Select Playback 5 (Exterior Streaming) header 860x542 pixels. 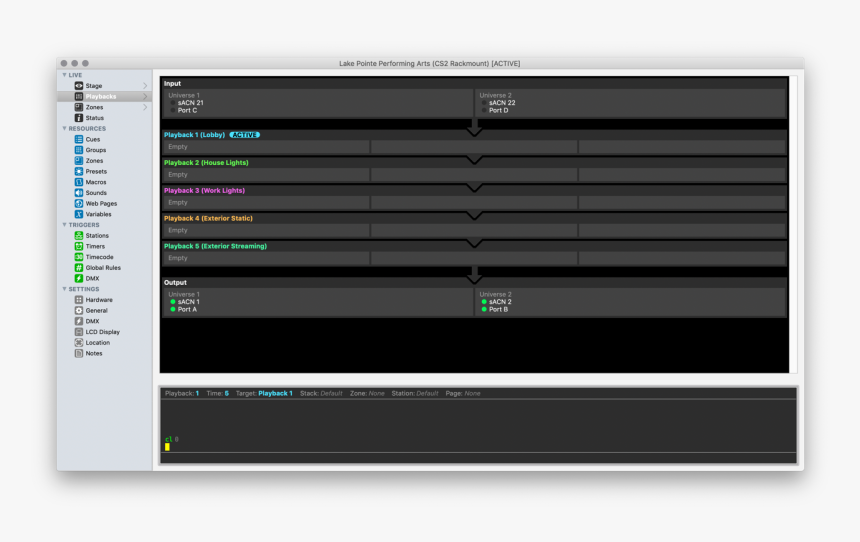click(x=216, y=246)
